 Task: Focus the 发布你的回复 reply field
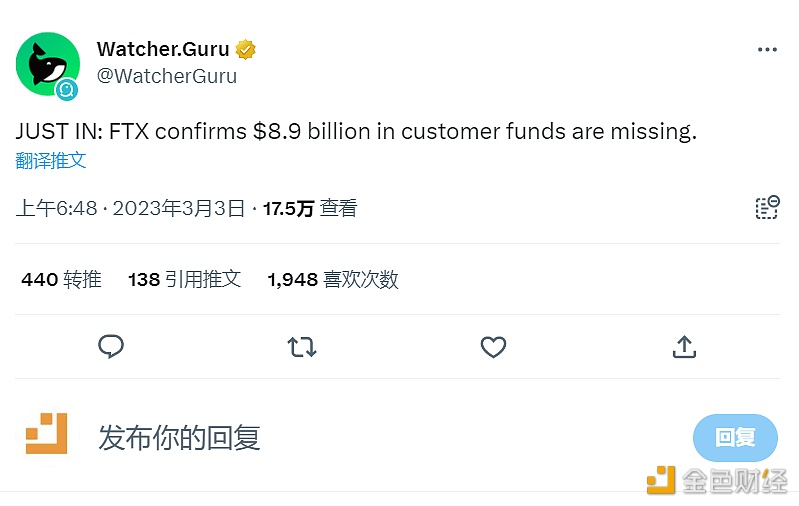click(x=180, y=437)
